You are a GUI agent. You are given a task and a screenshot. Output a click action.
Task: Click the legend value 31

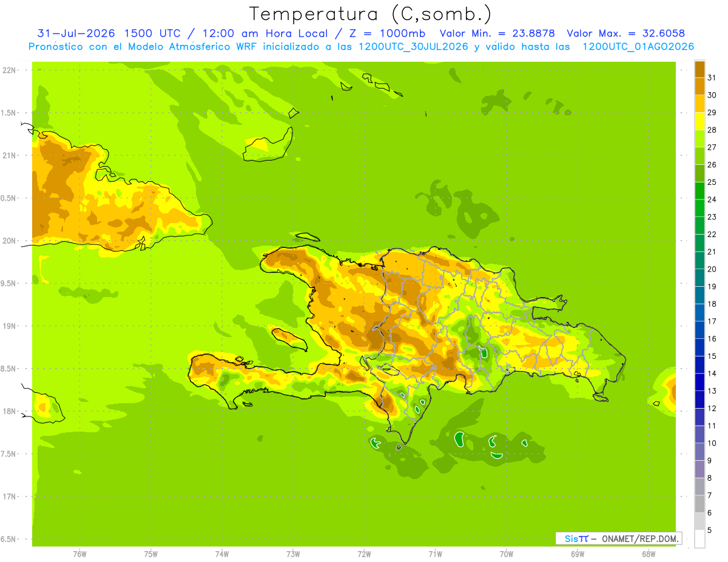[x=712, y=78]
